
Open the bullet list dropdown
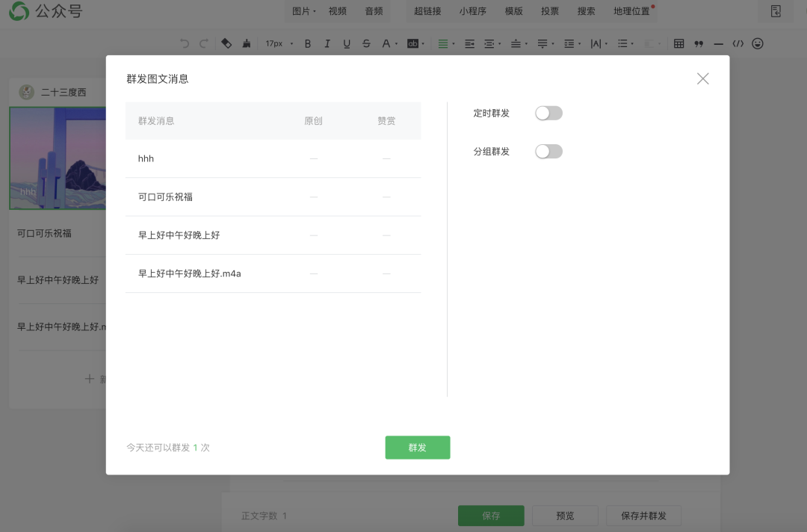coord(626,44)
